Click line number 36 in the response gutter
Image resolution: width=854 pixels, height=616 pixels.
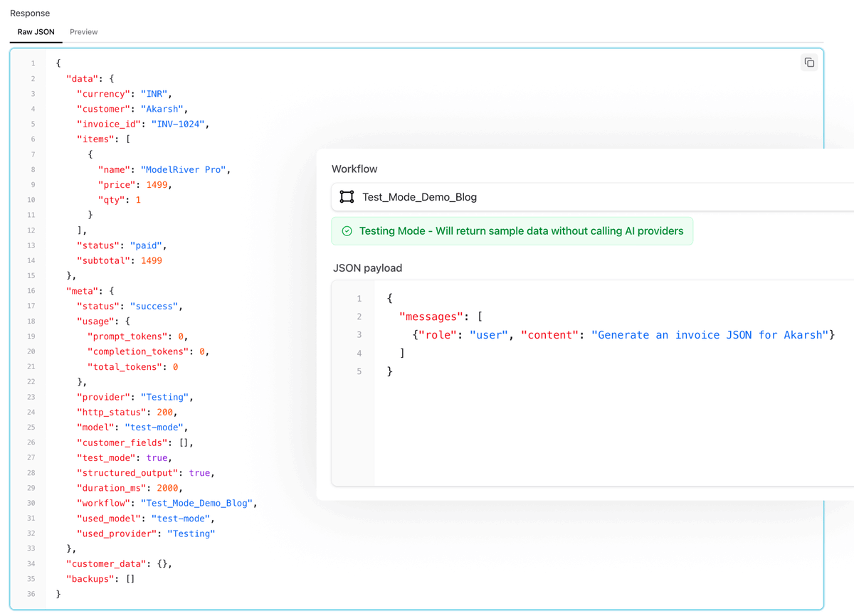coord(32,594)
